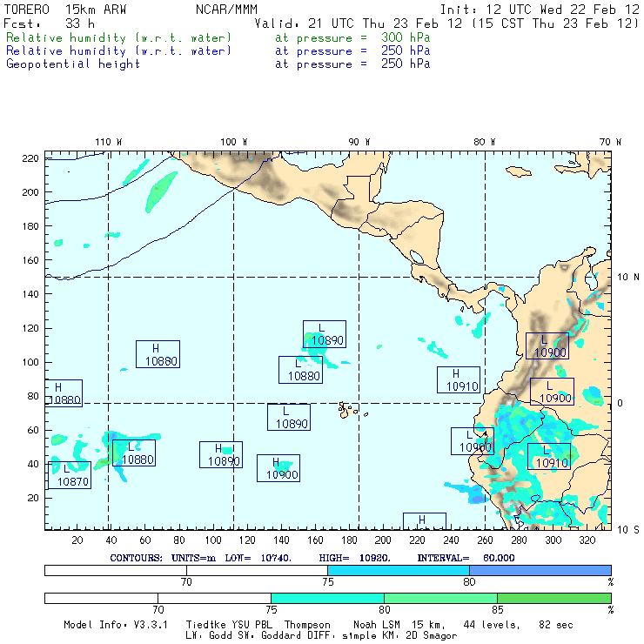644x644 pixels.
Task: Click the 'H 10910' high-pressure label box
Action: click(459, 380)
